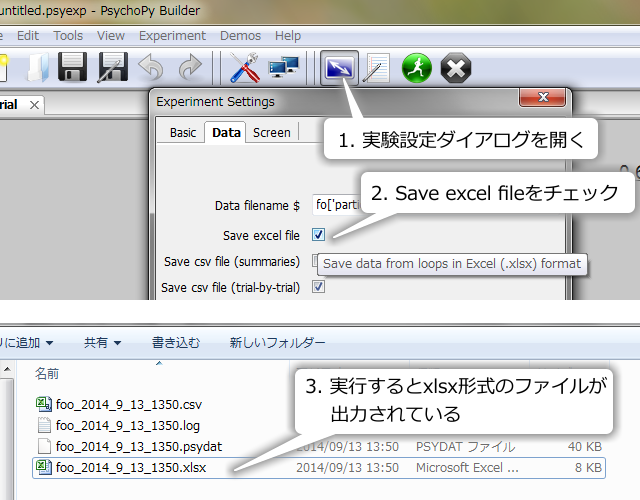The width and height of the screenshot is (640, 500).
Task: Toggle the Save csv file (trial-by-trial) checkbox
Action: (318, 287)
